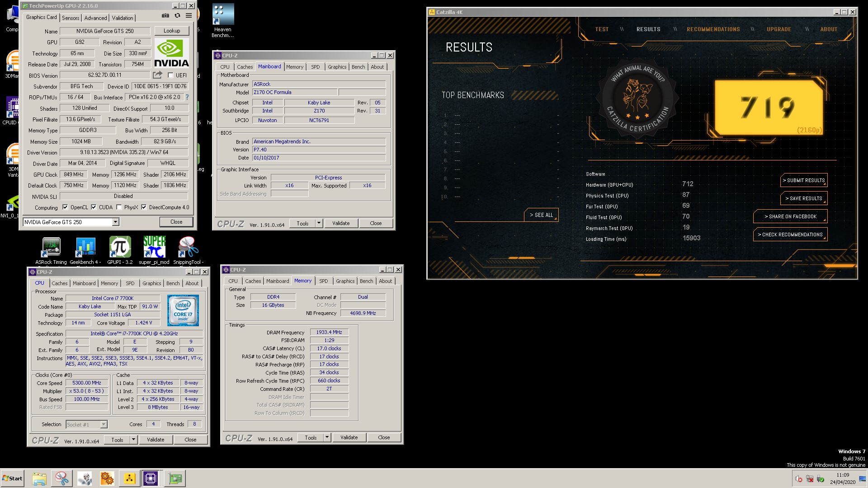Click SHARE ON FACEBOOK in Catzilla

791,216
